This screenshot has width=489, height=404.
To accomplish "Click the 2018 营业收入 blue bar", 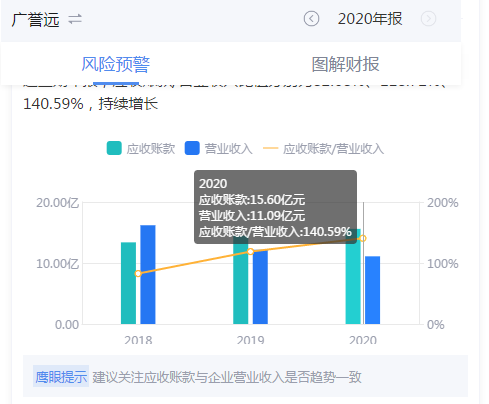I will click(x=148, y=274).
